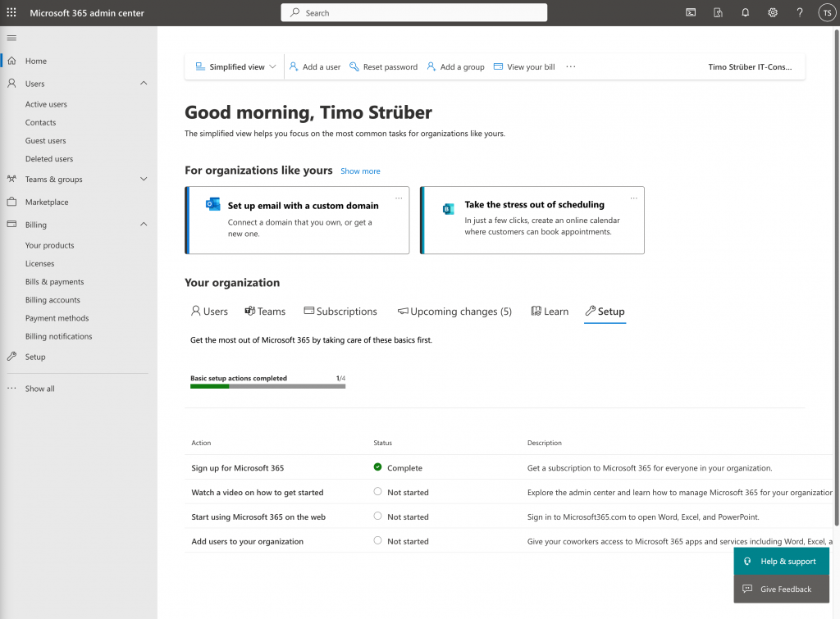Click the Help & support button
This screenshot has width=840, height=619.
pyautogui.click(x=781, y=562)
